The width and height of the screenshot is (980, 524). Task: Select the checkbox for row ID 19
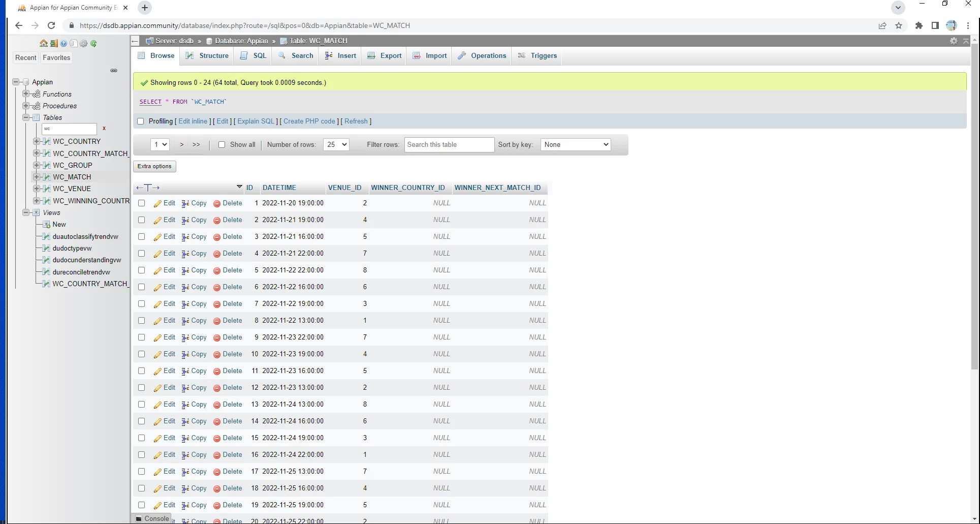[142, 505]
